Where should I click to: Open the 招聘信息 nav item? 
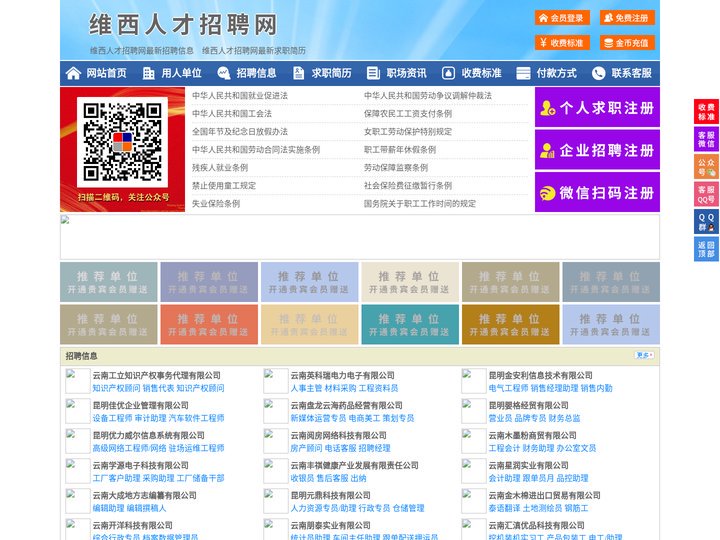click(256, 73)
